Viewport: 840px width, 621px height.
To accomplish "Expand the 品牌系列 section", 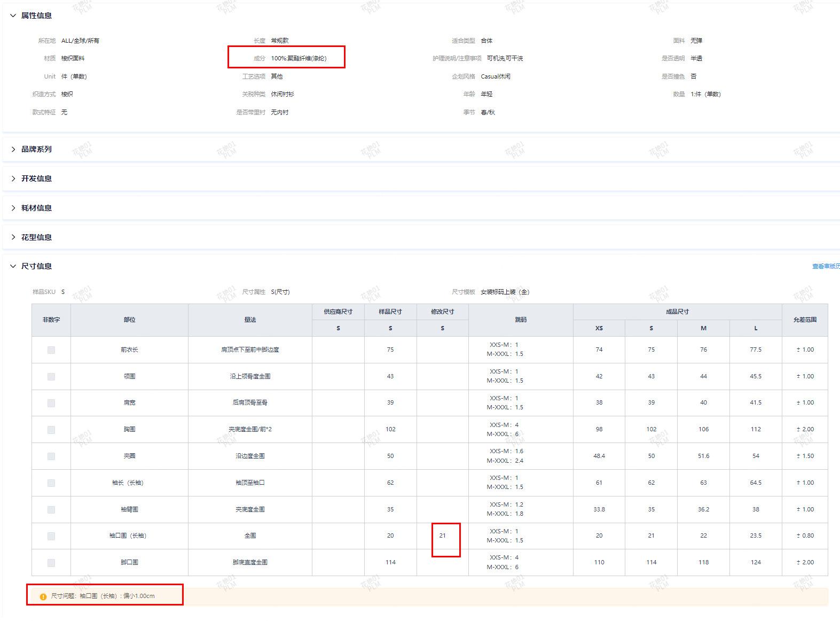I will click(13, 149).
